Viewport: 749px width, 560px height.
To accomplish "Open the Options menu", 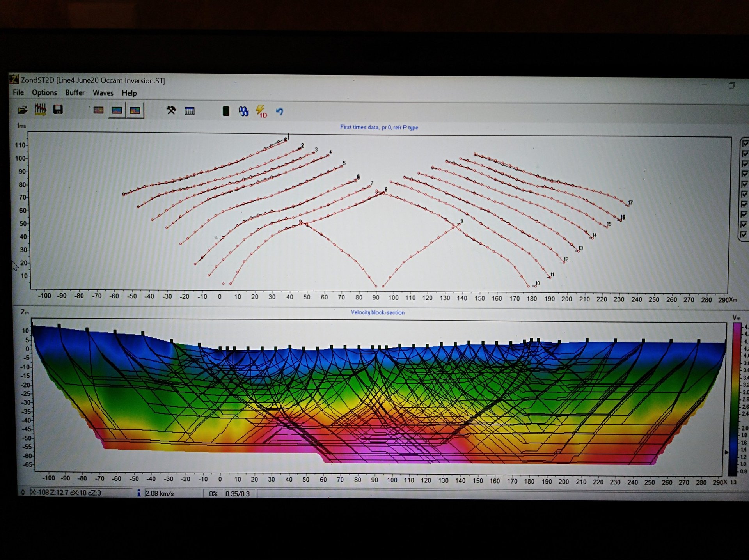I will pyautogui.click(x=44, y=92).
